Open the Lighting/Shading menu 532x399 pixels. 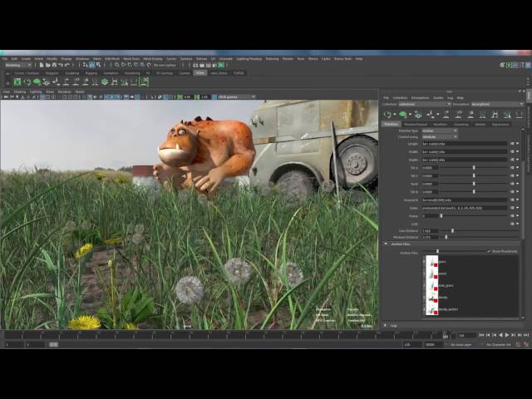click(249, 59)
